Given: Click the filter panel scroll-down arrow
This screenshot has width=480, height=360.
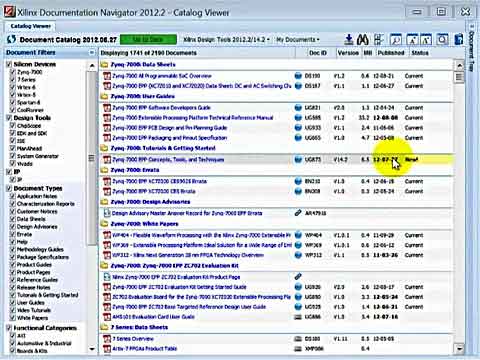Looking at the screenshot, I should (92, 349).
